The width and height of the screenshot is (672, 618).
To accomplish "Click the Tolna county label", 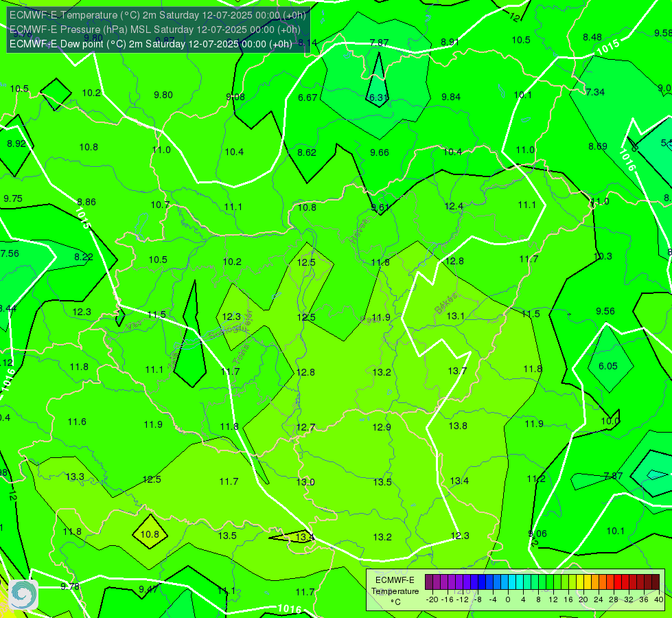I will [240, 354].
